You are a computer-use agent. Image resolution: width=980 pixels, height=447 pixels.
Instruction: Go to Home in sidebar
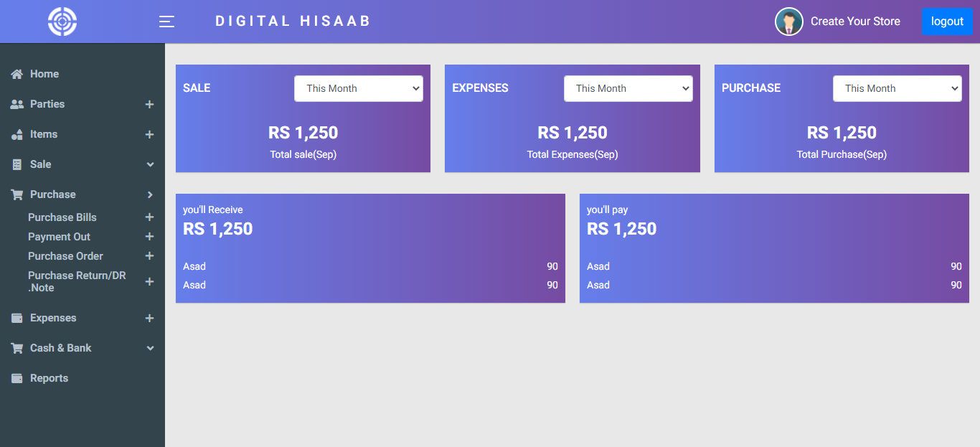click(x=44, y=74)
